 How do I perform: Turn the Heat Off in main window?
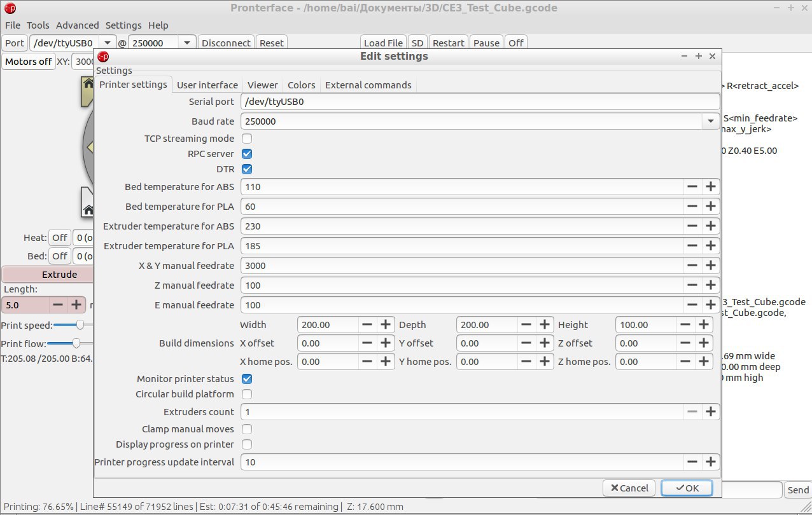[x=60, y=238]
